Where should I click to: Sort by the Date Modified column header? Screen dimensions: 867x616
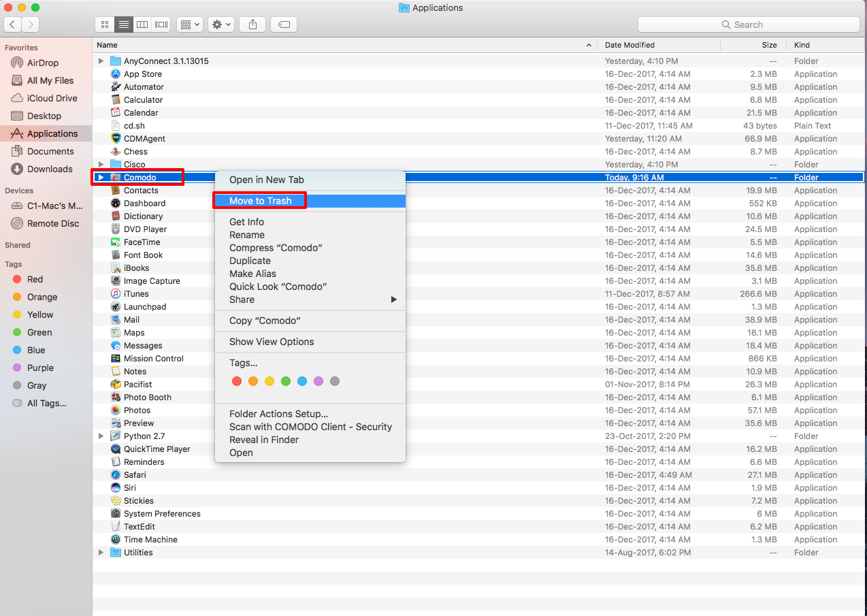click(629, 45)
